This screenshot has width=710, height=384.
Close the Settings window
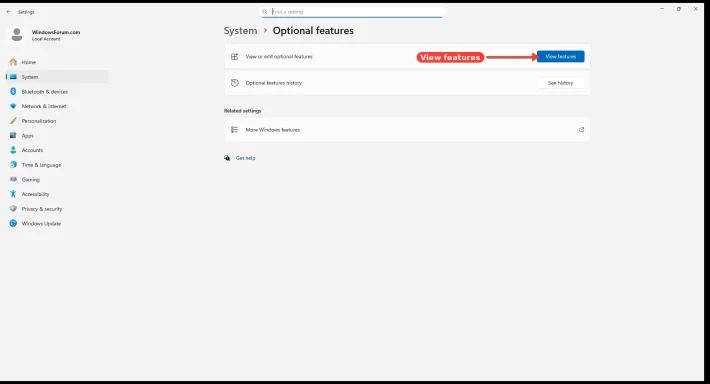696,9
